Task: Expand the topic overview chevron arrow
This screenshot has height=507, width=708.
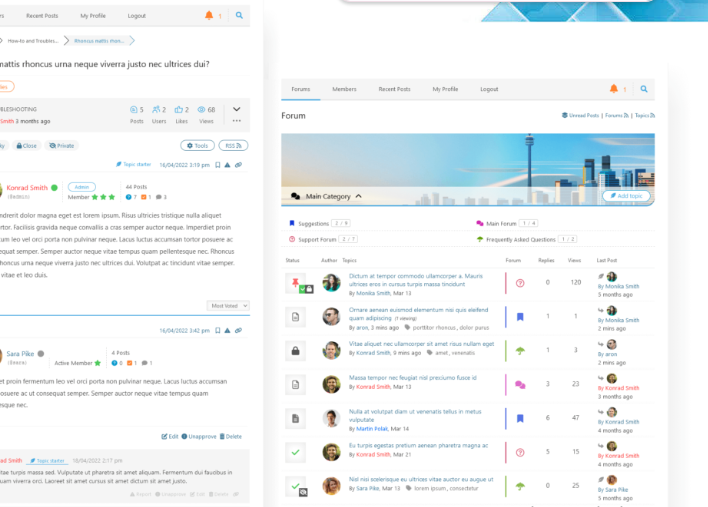Action: 237,109
